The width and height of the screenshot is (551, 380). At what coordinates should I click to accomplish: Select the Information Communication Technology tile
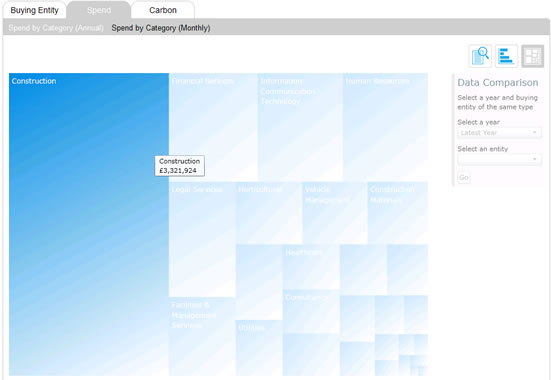(x=300, y=127)
